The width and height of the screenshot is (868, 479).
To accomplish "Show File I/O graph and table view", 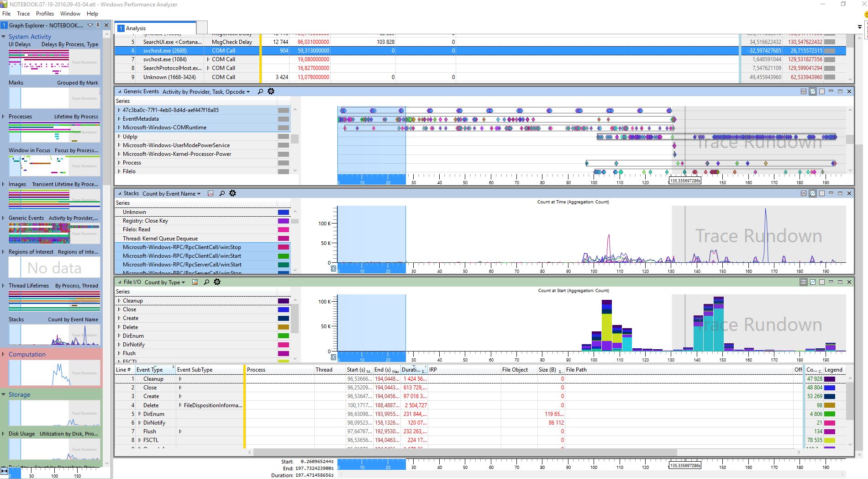I will (803, 282).
